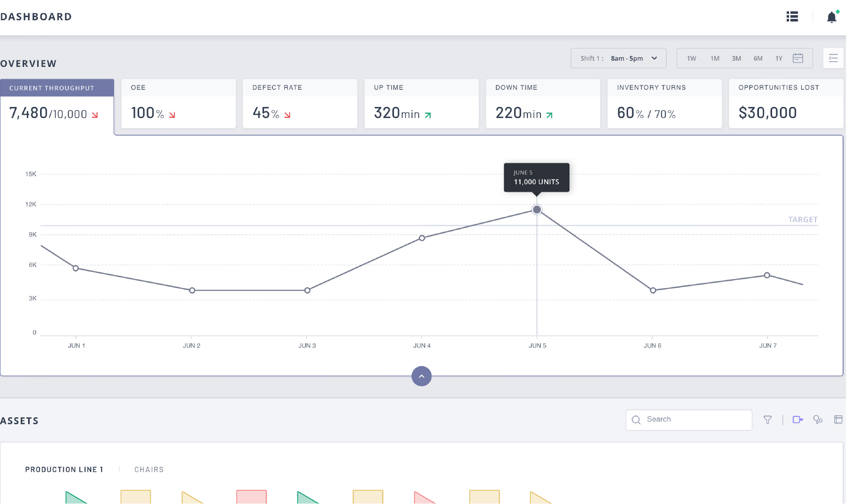
Task: Switch to the CHAIRS tab
Action: click(149, 469)
